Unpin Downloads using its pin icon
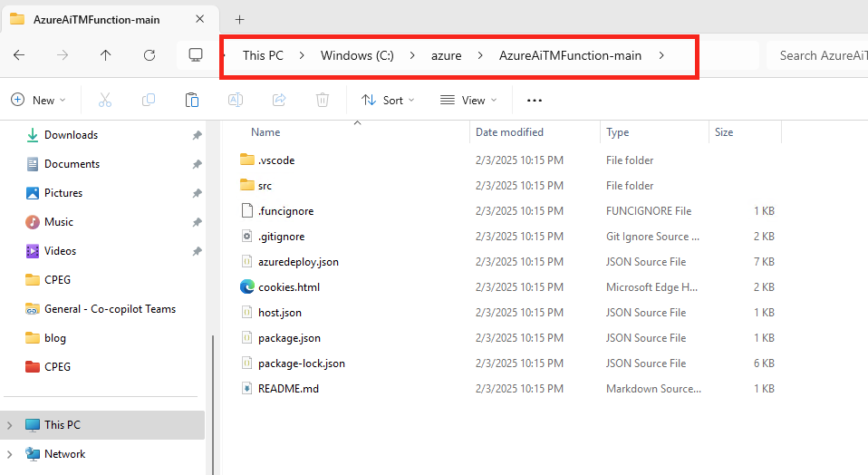Screen dimensions: 868x475 (197, 135)
